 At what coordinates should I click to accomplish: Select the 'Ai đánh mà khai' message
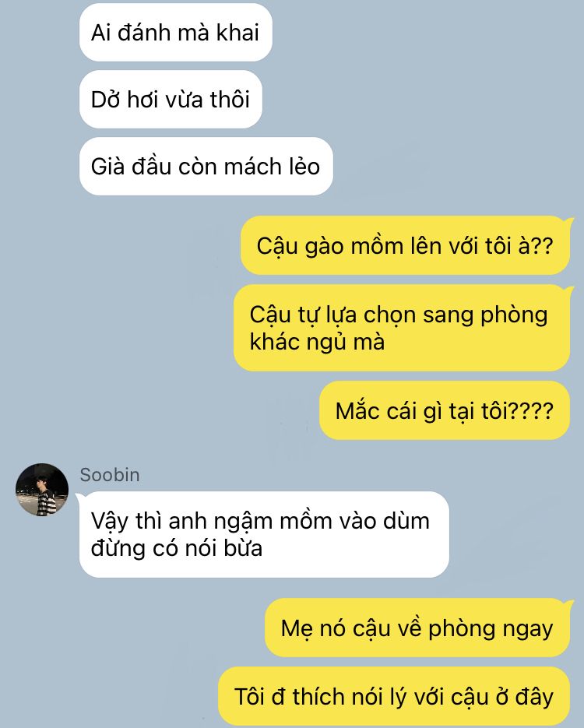175,33
